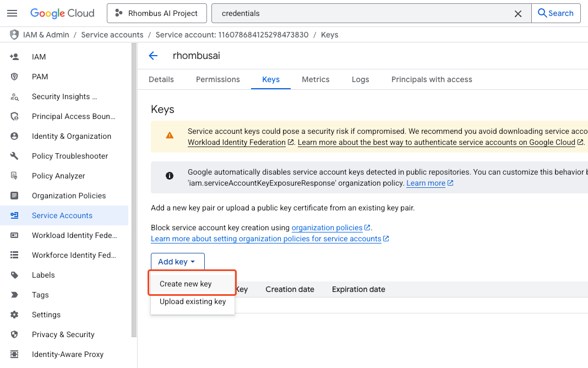
Task: Click the Search button
Action: (556, 13)
